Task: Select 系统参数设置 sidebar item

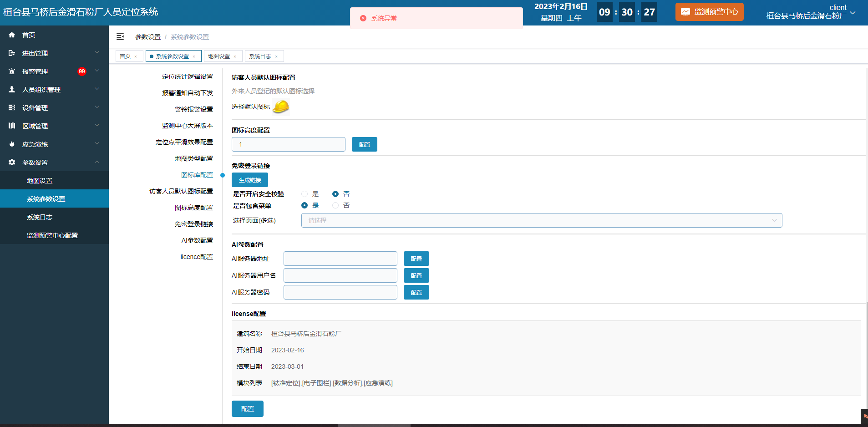Action: (54, 198)
